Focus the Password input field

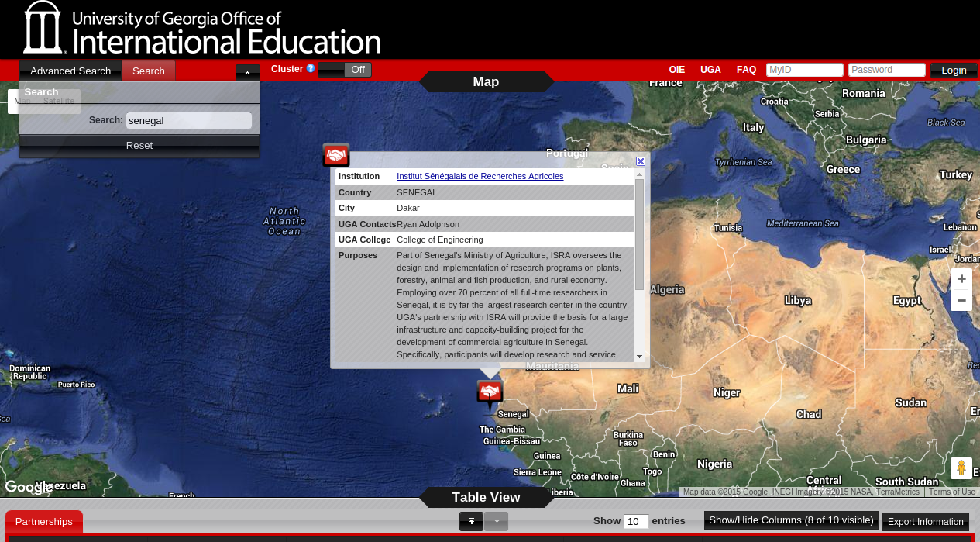pyautogui.click(x=887, y=70)
